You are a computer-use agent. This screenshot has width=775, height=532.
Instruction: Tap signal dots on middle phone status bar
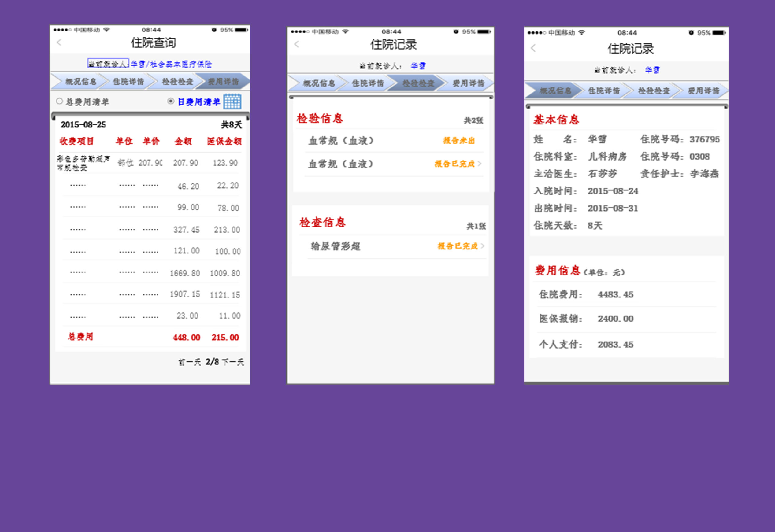300,32
